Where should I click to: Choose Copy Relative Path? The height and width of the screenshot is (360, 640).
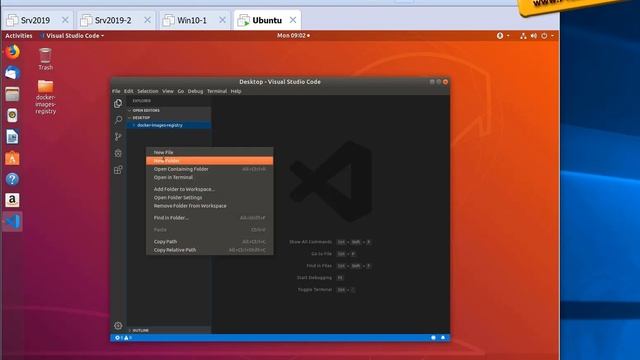[x=209, y=250]
